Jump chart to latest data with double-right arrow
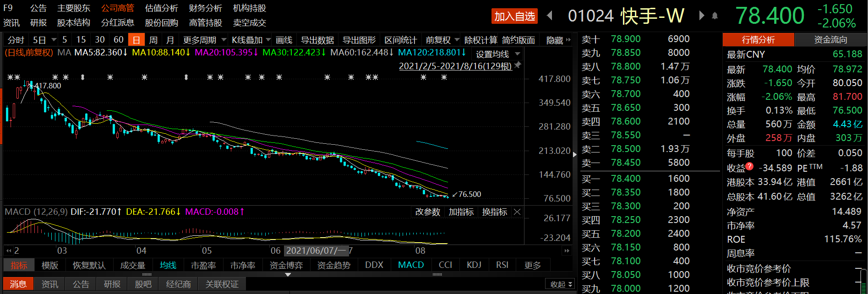Image resolution: width=868 pixels, height=294 pixels. 567,250
